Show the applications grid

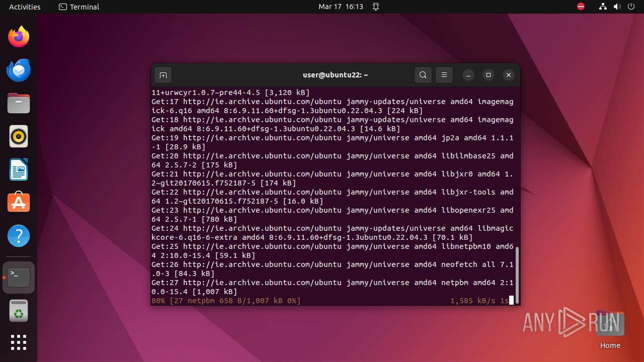[x=19, y=342]
